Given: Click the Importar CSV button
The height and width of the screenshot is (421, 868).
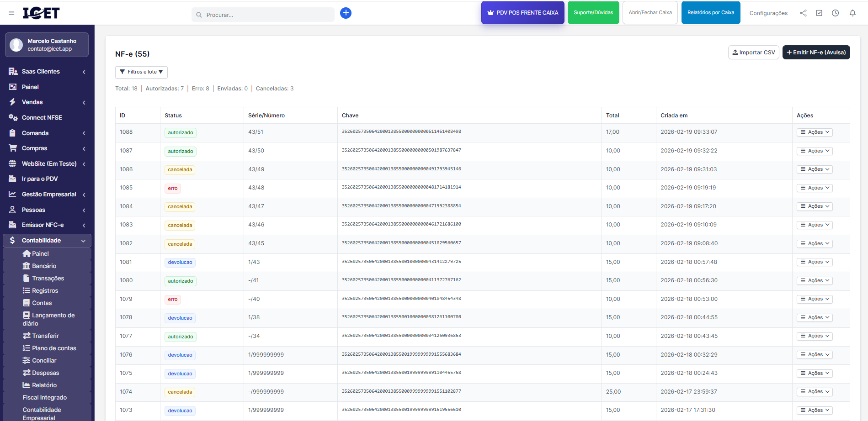Looking at the screenshot, I should point(753,53).
